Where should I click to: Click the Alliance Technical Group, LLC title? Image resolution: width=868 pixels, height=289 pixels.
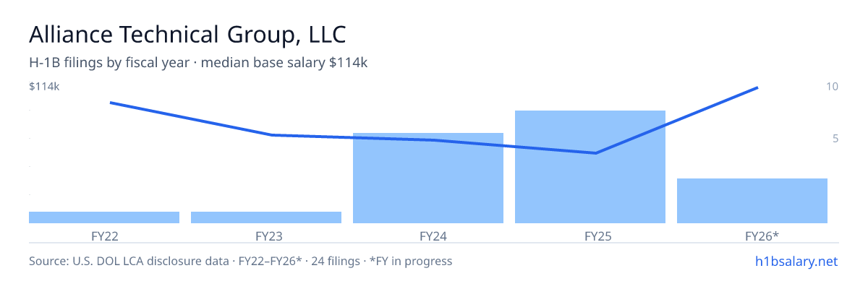point(188,34)
